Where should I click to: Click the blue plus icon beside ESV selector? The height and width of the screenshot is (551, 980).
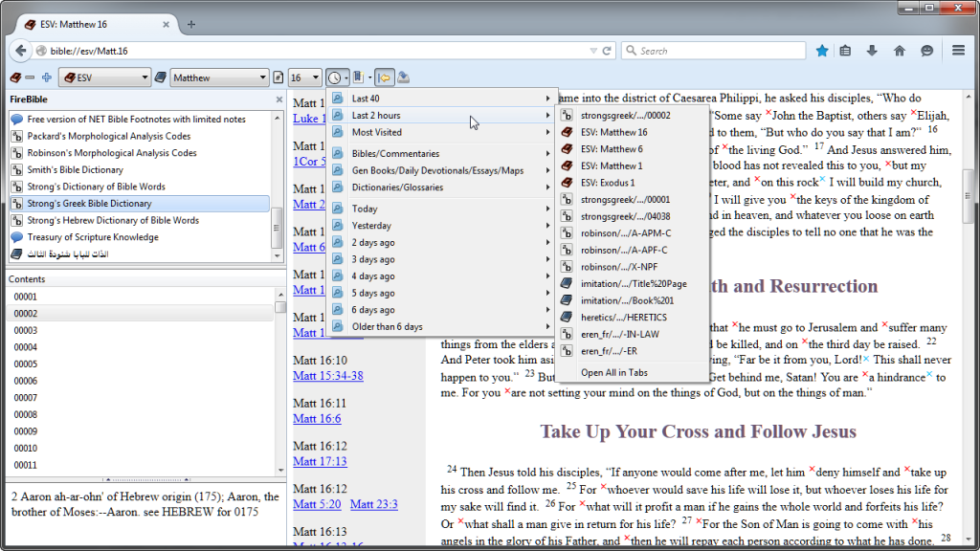pyautogui.click(x=46, y=77)
